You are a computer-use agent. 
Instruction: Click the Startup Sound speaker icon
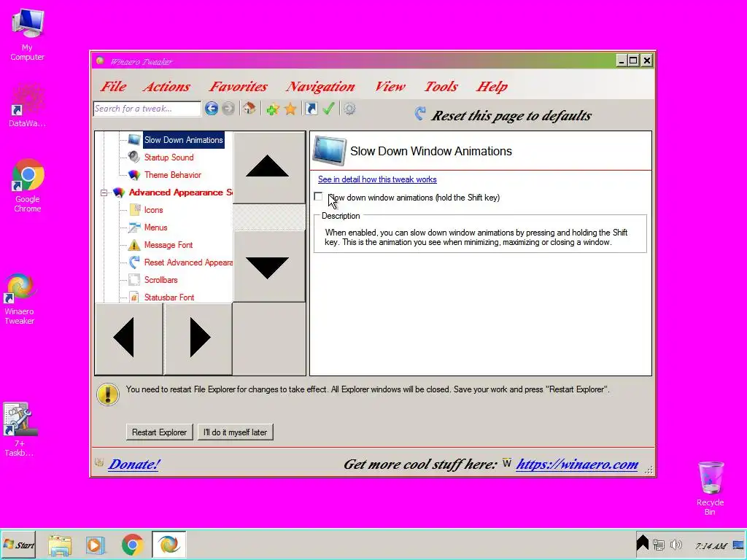(x=134, y=157)
